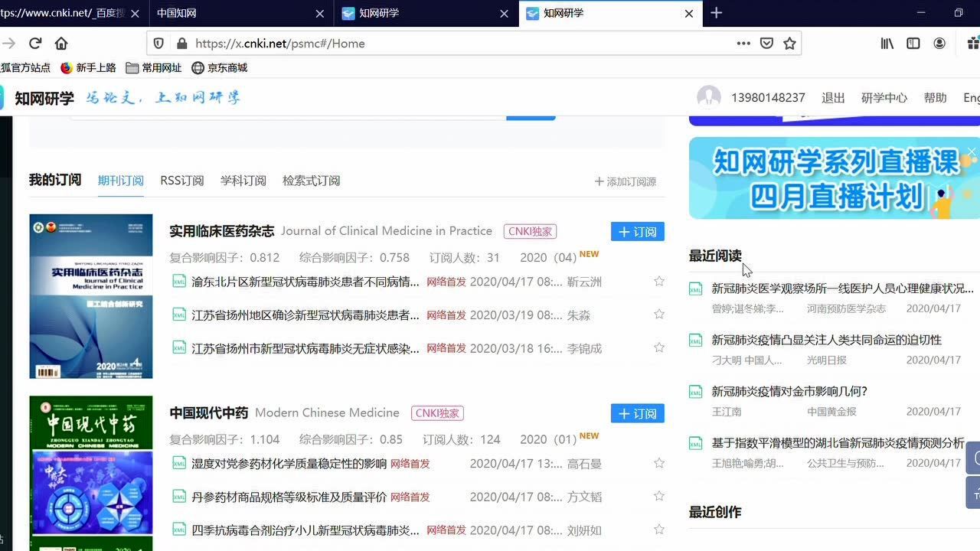Close the 知网研学系列直播课 banner
Image resolution: width=980 pixels, height=551 pixels.
[x=971, y=152]
